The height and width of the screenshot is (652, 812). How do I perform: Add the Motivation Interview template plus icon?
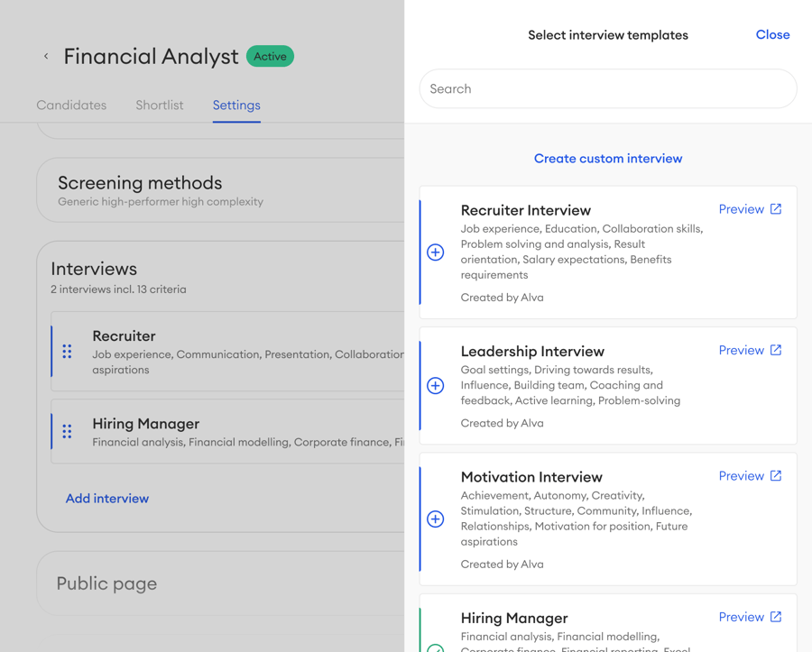pyautogui.click(x=435, y=519)
